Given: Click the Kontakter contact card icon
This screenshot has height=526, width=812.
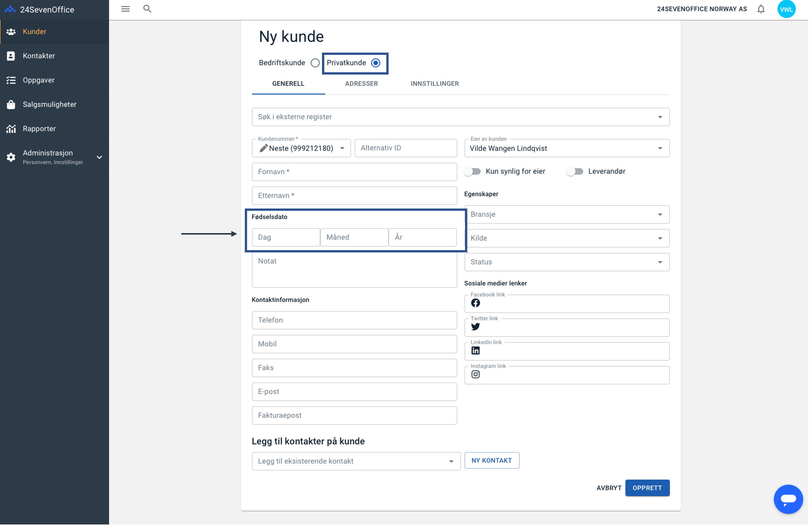Looking at the screenshot, I should tap(11, 56).
